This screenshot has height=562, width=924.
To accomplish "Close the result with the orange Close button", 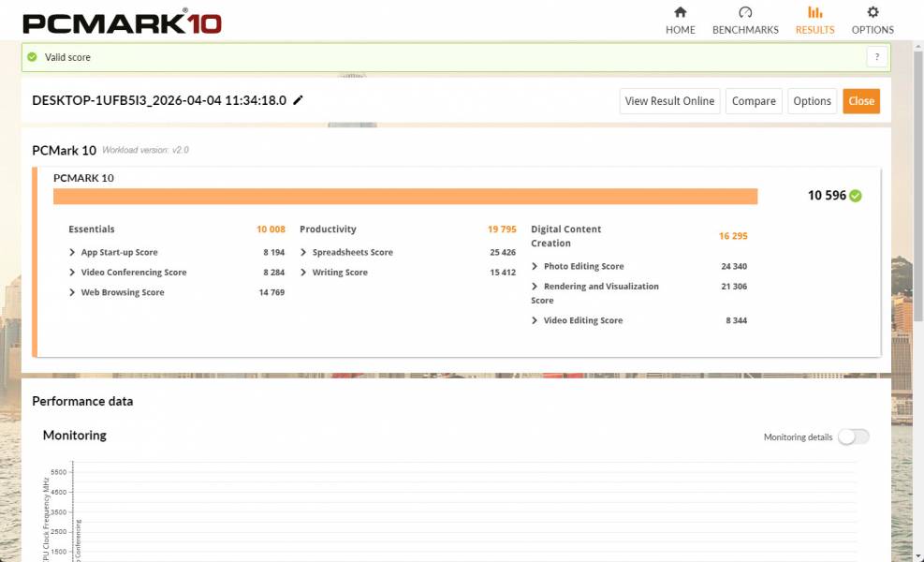I will pyautogui.click(x=860, y=101).
